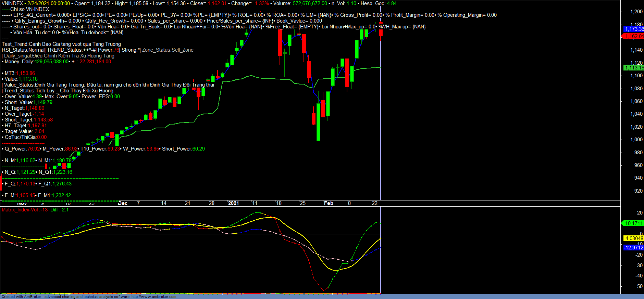Click the 2021 year marker on the date axis
The height and width of the screenshot is (299, 644).
coord(233,203)
